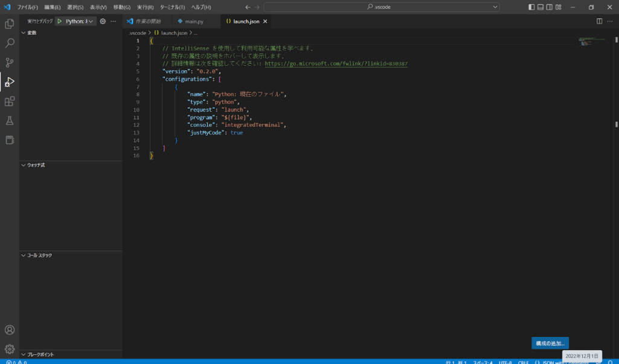The image size is (619, 364).
Task: Click the "version" key on line 5
Action: 176,71
